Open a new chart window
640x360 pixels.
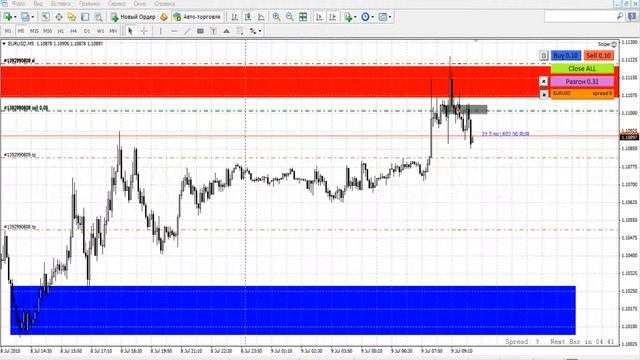point(7,17)
